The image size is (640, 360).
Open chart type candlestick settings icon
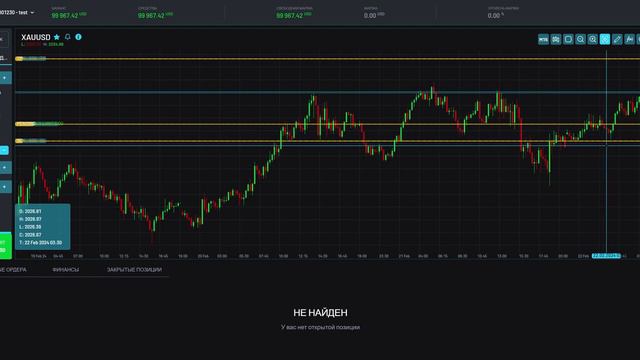(x=556, y=39)
